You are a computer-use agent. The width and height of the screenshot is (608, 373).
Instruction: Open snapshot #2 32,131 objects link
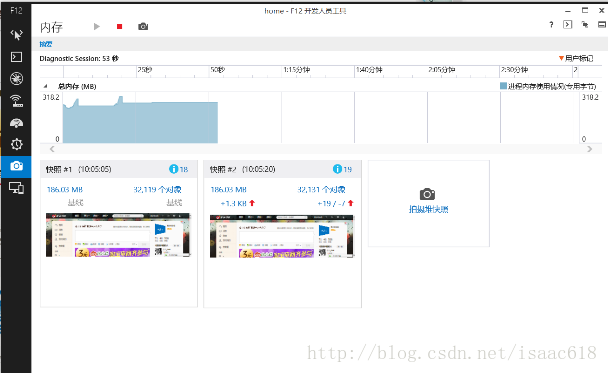tap(321, 190)
